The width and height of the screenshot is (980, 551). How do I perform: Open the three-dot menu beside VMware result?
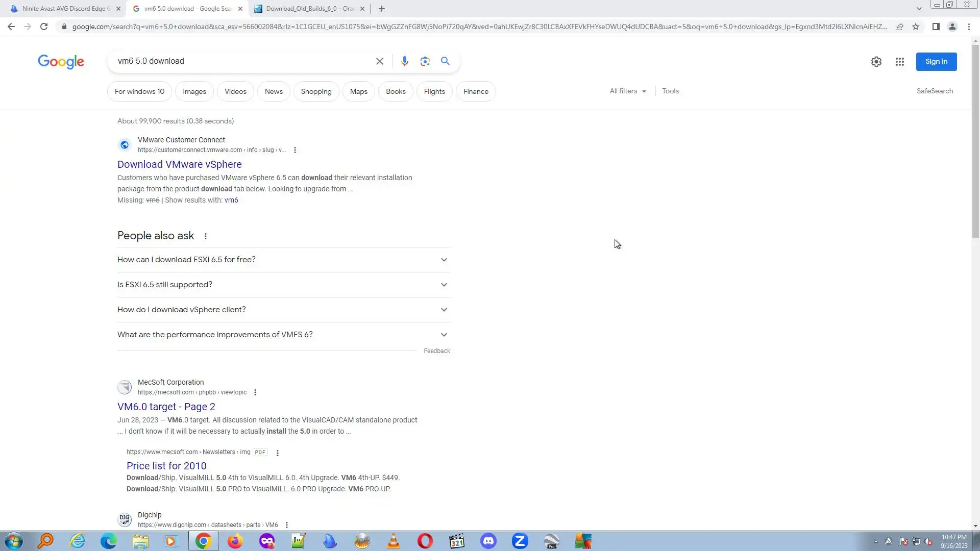[295, 150]
